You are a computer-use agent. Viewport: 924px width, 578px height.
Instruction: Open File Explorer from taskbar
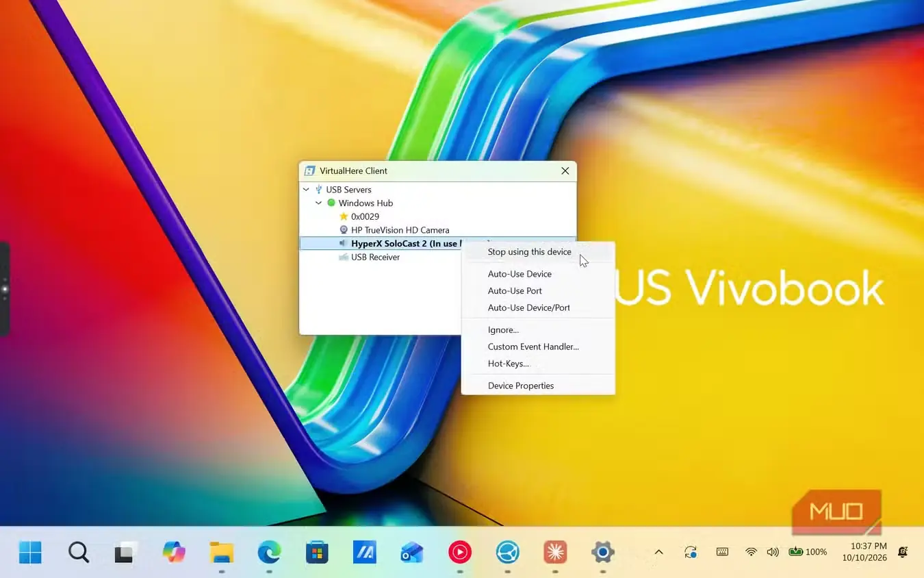click(x=222, y=552)
